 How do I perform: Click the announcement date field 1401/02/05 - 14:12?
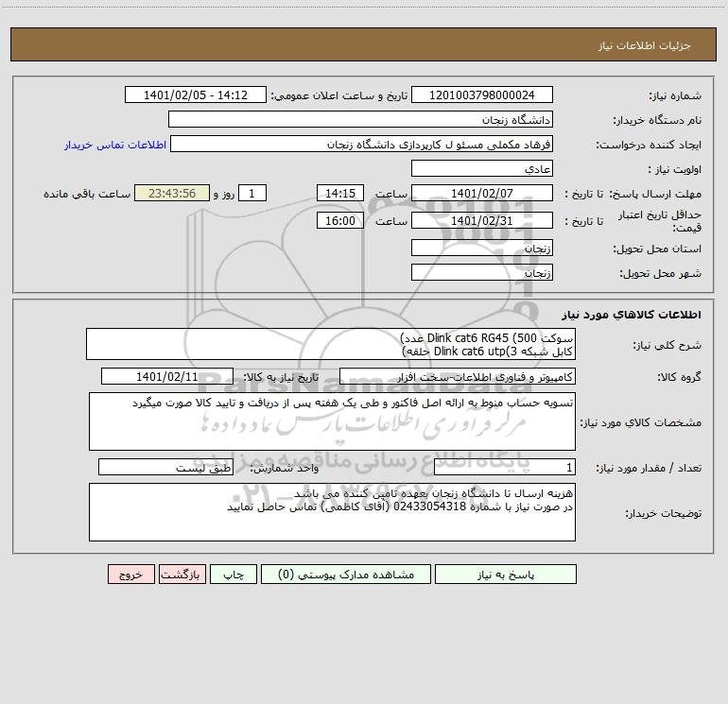[196, 94]
